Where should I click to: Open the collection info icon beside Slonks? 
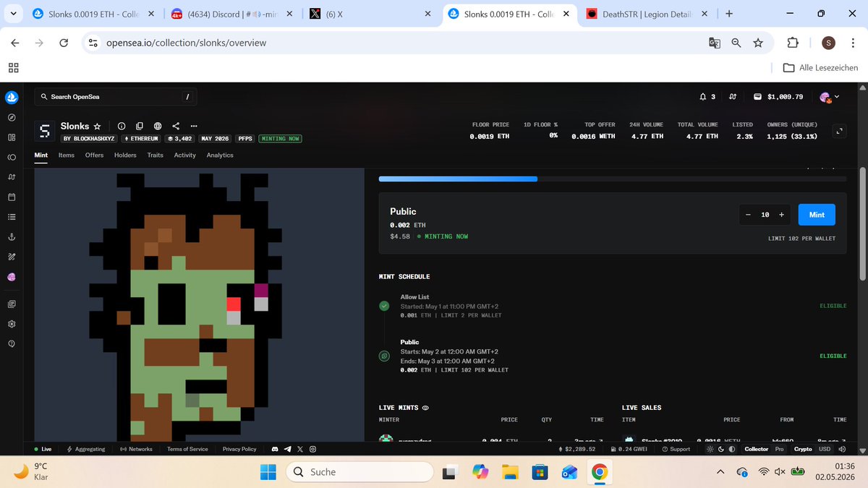coord(122,126)
